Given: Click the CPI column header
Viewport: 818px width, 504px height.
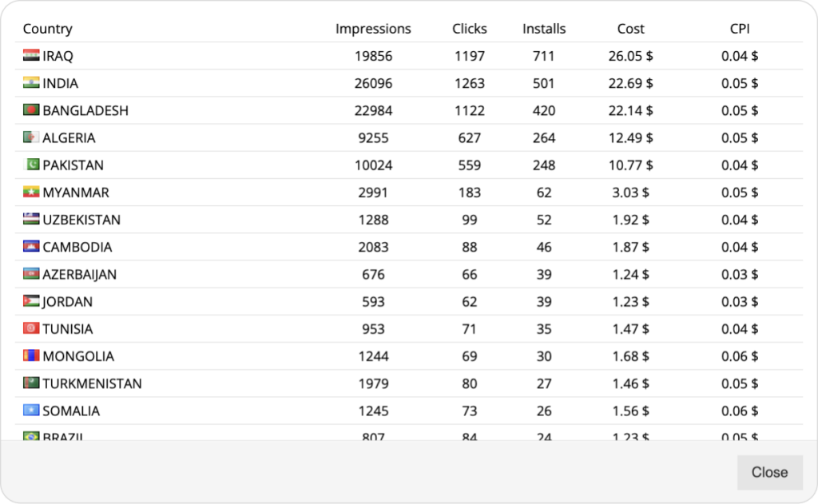Looking at the screenshot, I should coord(740,29).
